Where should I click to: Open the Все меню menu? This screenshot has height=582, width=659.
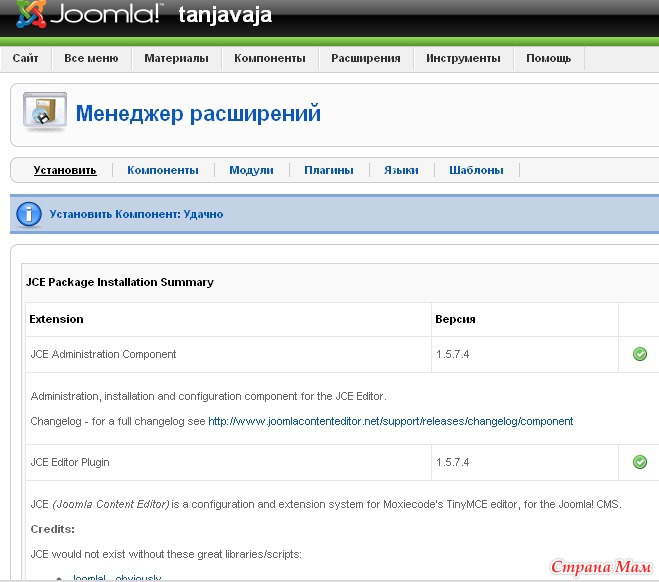(x=91, y=58)
